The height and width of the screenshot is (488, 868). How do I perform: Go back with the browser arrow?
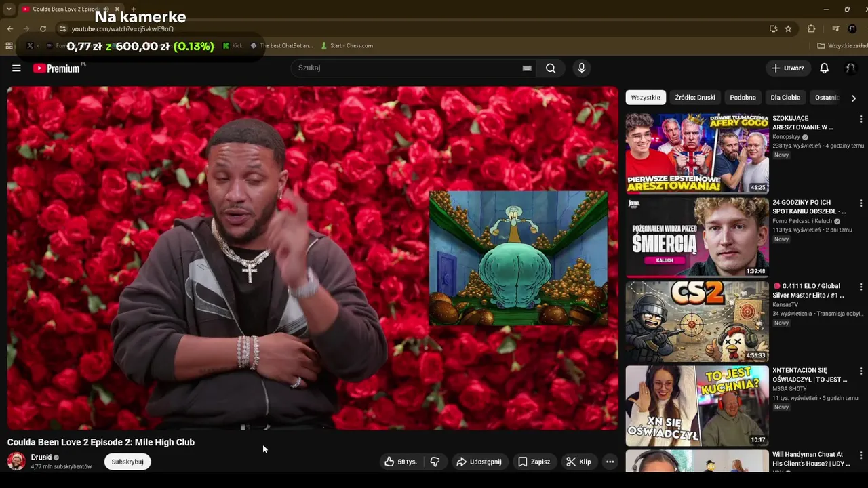point(10,28)
